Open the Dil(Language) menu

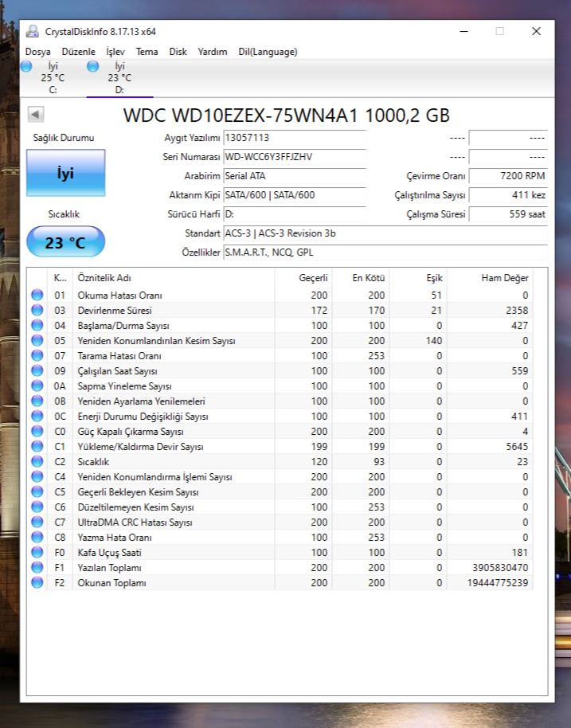(x=268, y=52)
